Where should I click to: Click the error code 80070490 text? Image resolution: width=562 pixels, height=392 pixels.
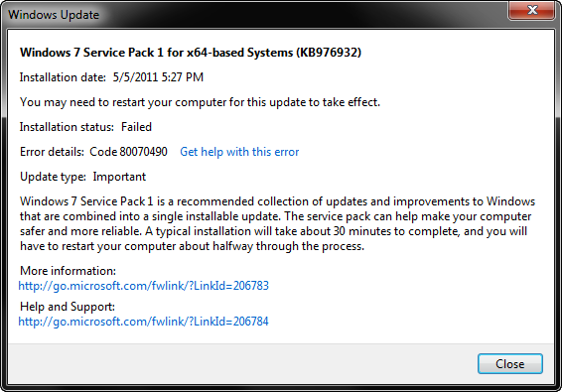tap(128, 152)
